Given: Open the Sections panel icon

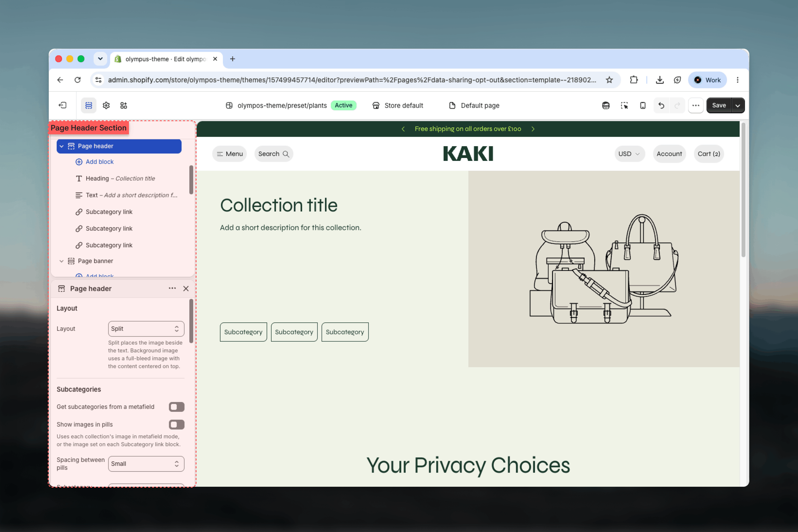Looking at the screenshot, I should 89,105.
